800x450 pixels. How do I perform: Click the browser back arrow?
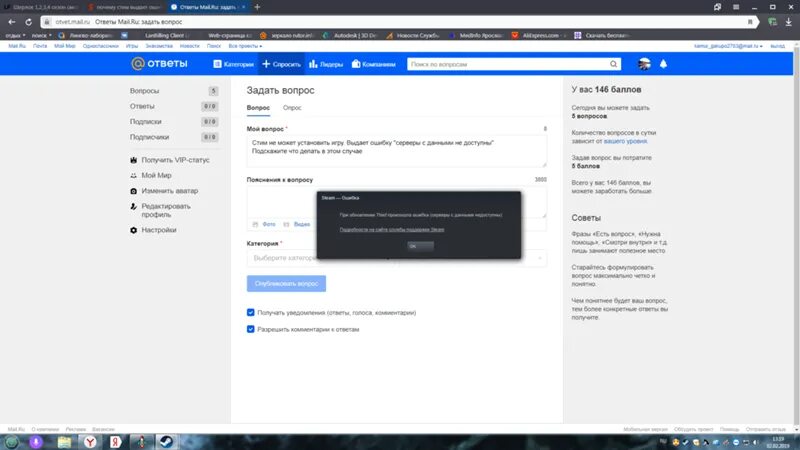pos(12,22)
